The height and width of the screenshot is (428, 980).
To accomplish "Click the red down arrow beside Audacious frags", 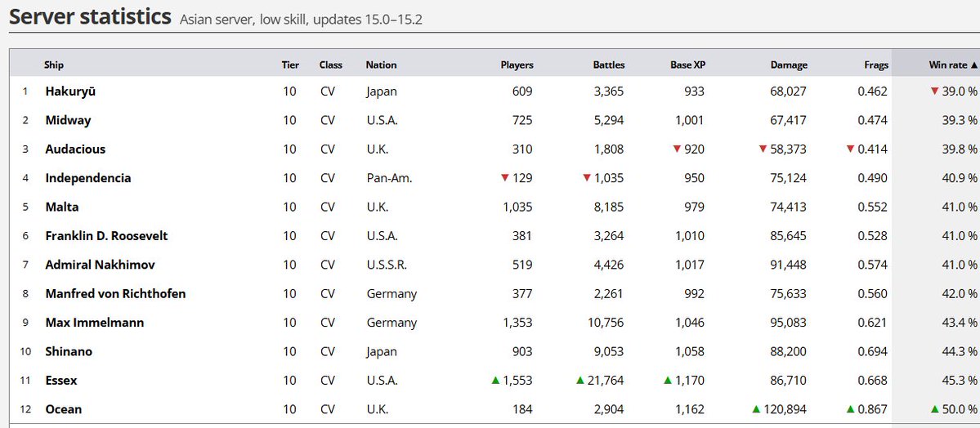I will 850,149.
